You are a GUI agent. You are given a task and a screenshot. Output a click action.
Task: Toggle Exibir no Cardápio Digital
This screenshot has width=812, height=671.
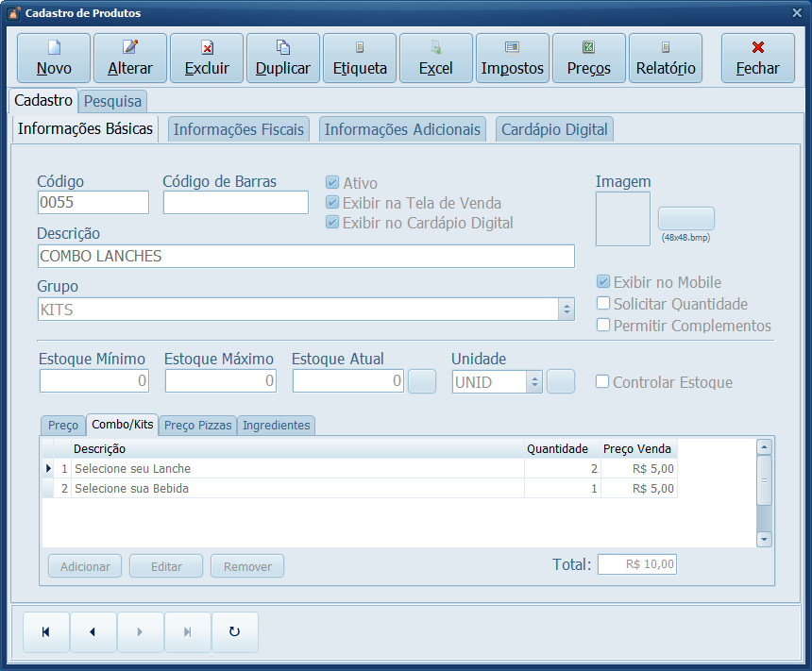[332, 222]
